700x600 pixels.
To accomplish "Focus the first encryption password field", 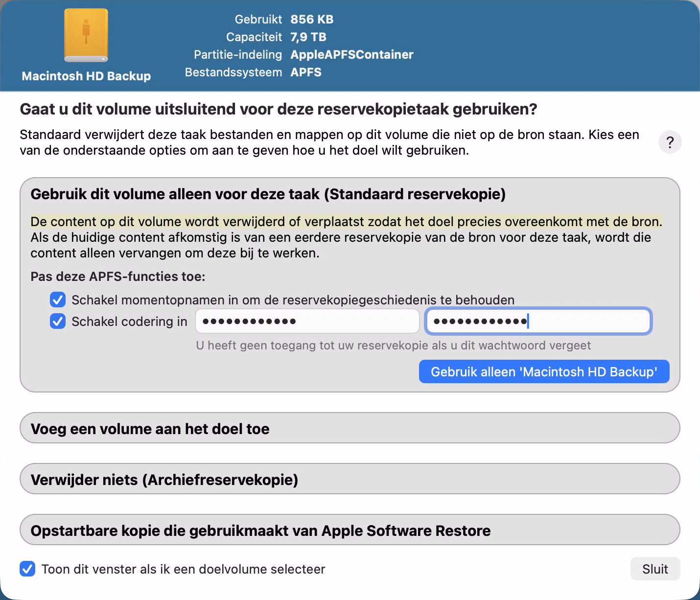I will click(307, 321).
